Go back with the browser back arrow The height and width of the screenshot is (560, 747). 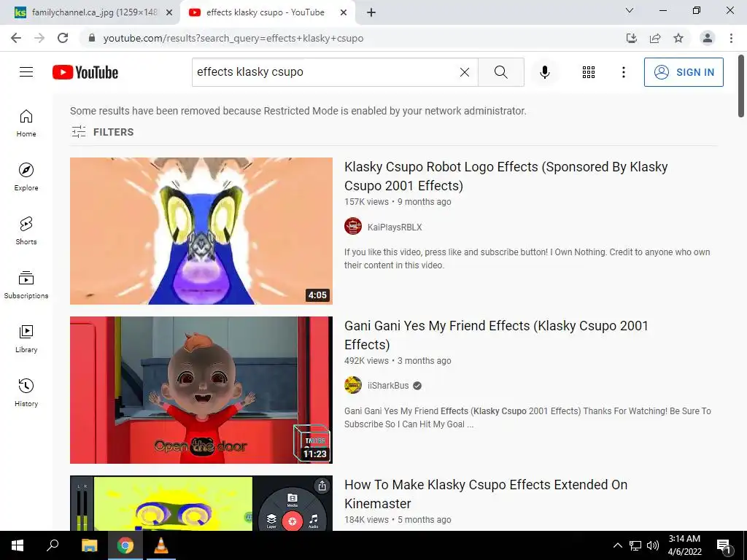[16, 38]
